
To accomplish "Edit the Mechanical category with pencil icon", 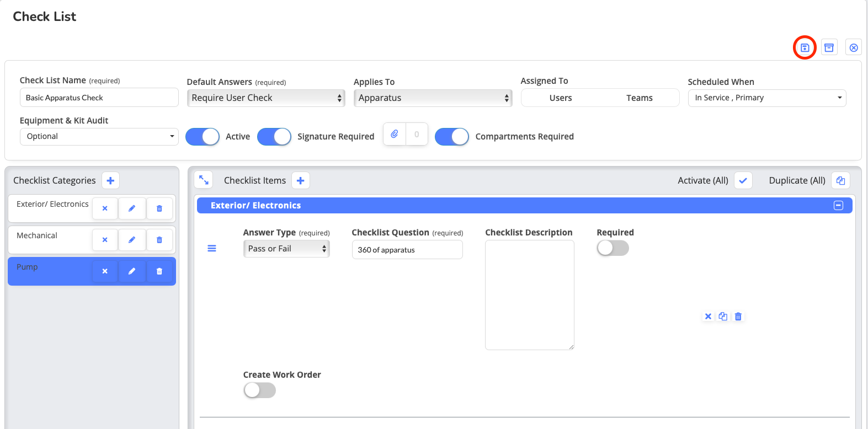I will (x=132, y=240).
